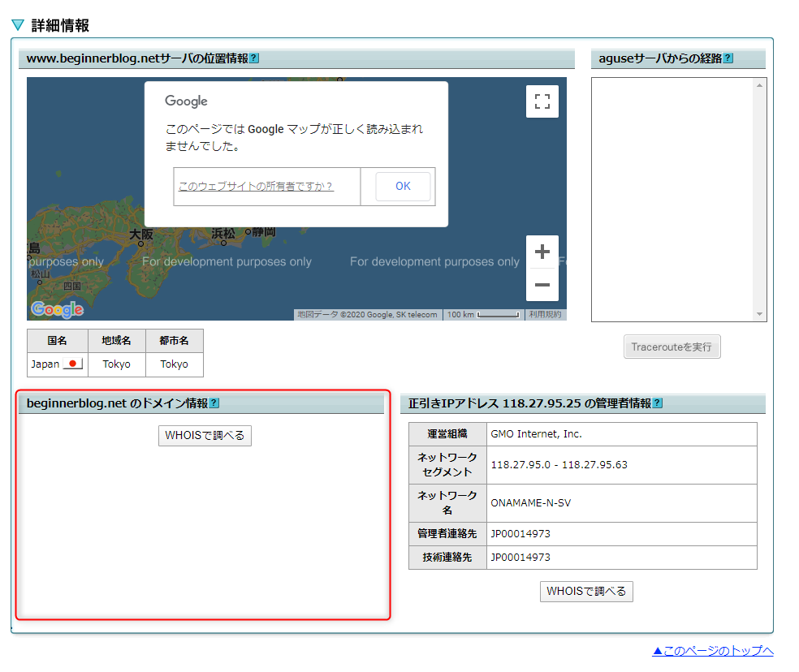This screenshot has width=799, height=672.
Task: Click the ネットワークセグメント row label
Action: click(x=447, y=465)
